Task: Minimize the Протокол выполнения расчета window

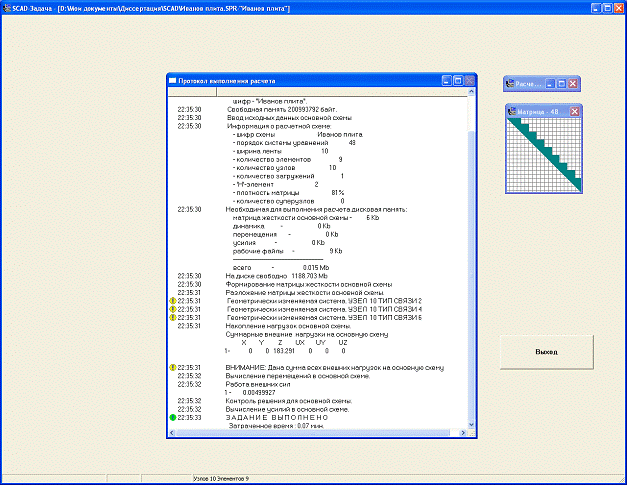Action: [x=445, y=80]
